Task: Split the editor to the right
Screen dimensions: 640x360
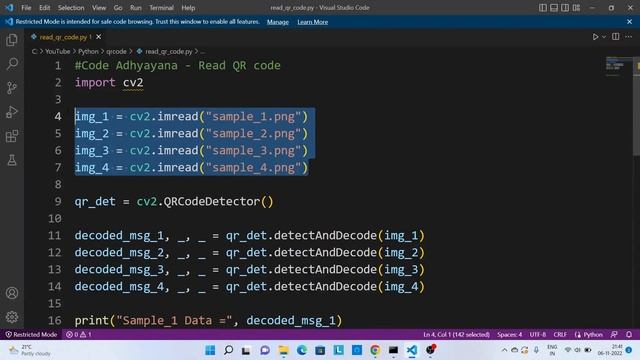Action: click(616, 37)
